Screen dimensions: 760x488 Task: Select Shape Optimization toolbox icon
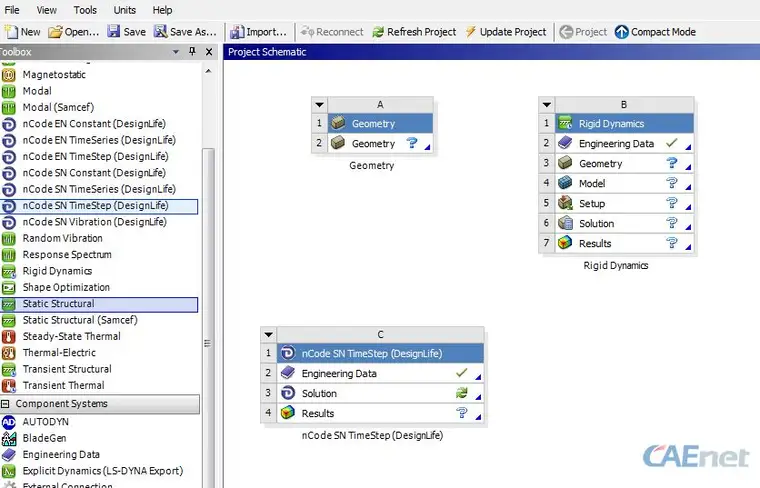point(9,287)
